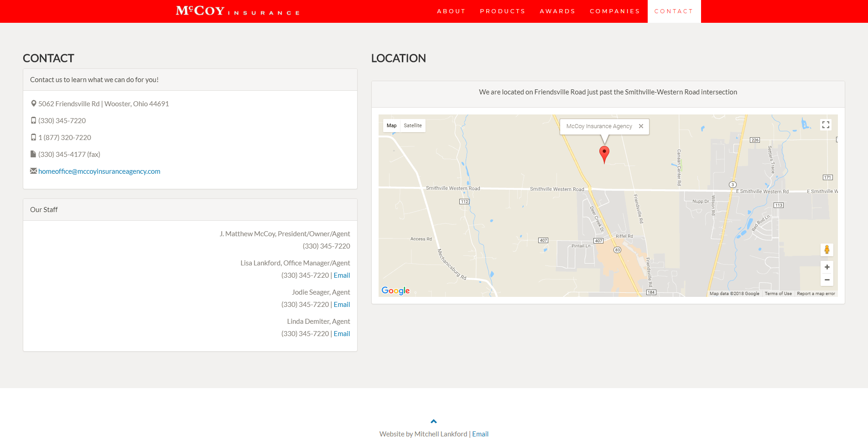868x441 pixels.
Task: Click the Google logo on the map
Action: coord(395,291)
